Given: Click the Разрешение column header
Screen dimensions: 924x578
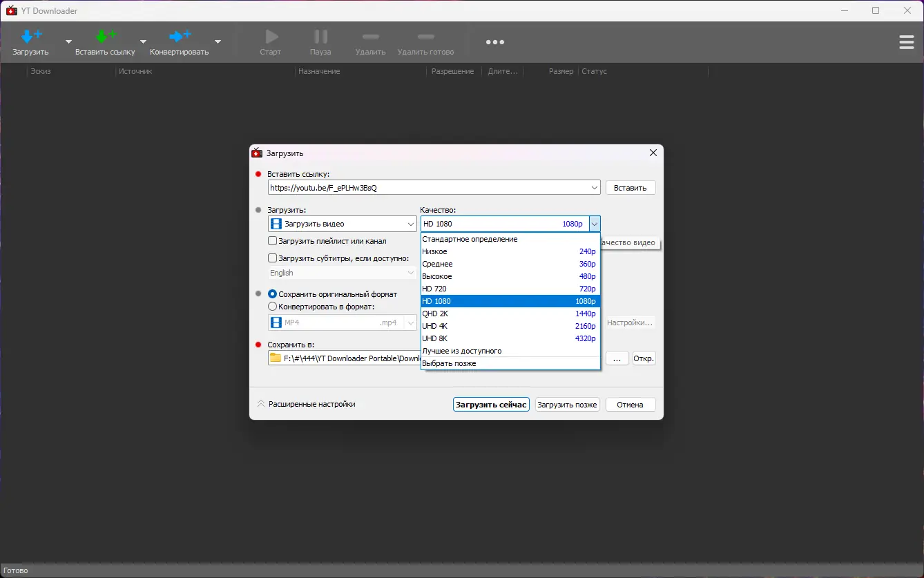Looking at the screenshot, I should [453, 71].
